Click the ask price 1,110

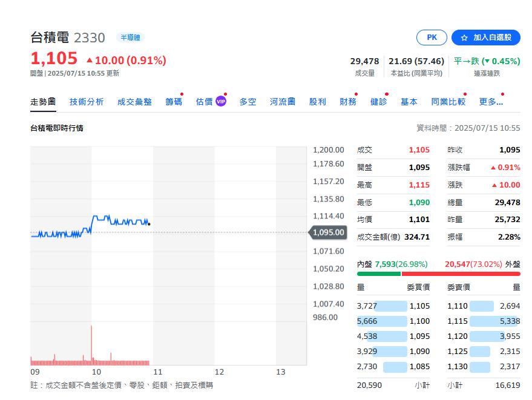tap(458, 306)
